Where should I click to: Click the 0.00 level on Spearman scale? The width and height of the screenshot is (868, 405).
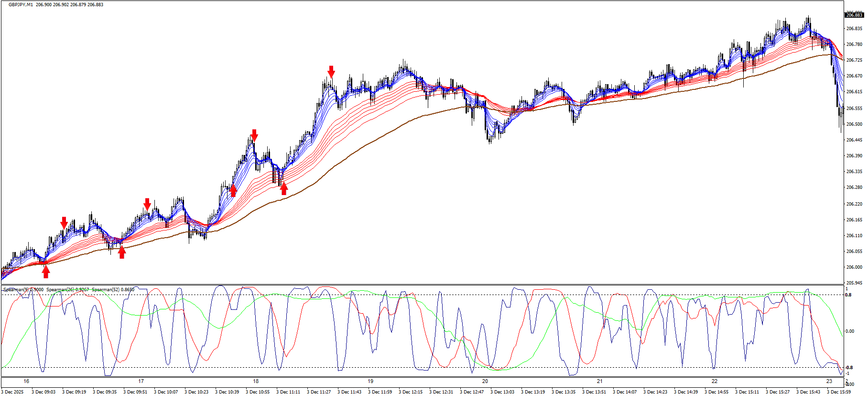point(850,331)
